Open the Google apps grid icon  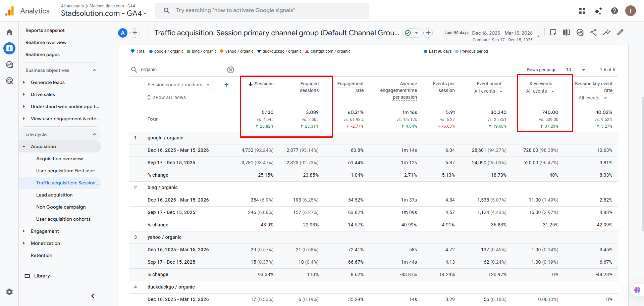pos(582,11)
